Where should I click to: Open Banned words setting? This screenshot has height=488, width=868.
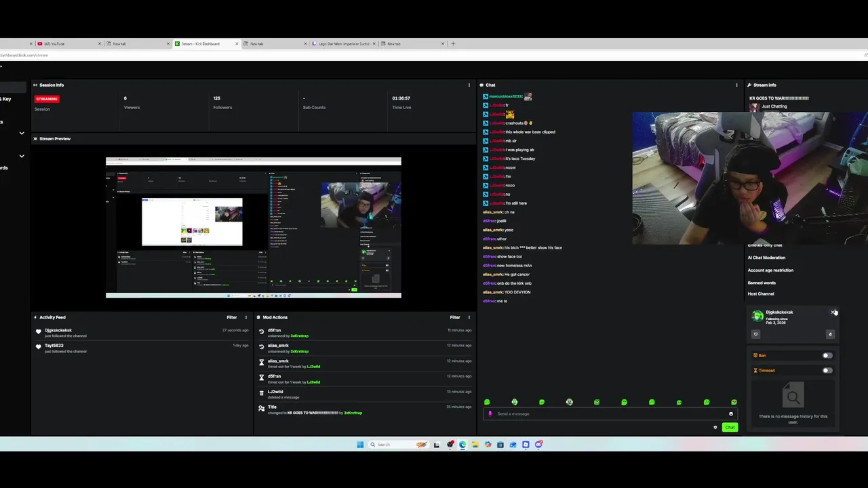point(762,283)
